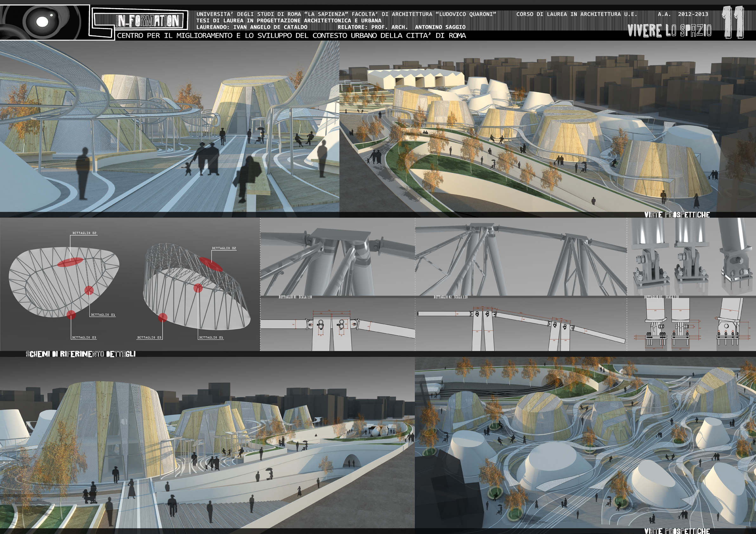756x534 pixels.
Task: Click the large number 11
Action: tap(733, 23)
